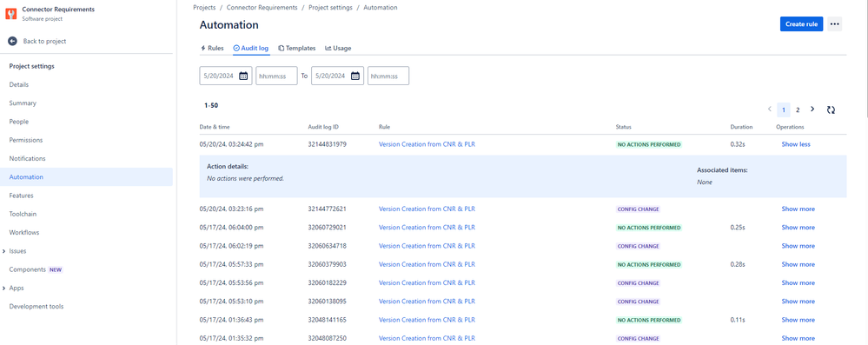Click the Connector Requirements project avatar icon

(x=11, y=14)
